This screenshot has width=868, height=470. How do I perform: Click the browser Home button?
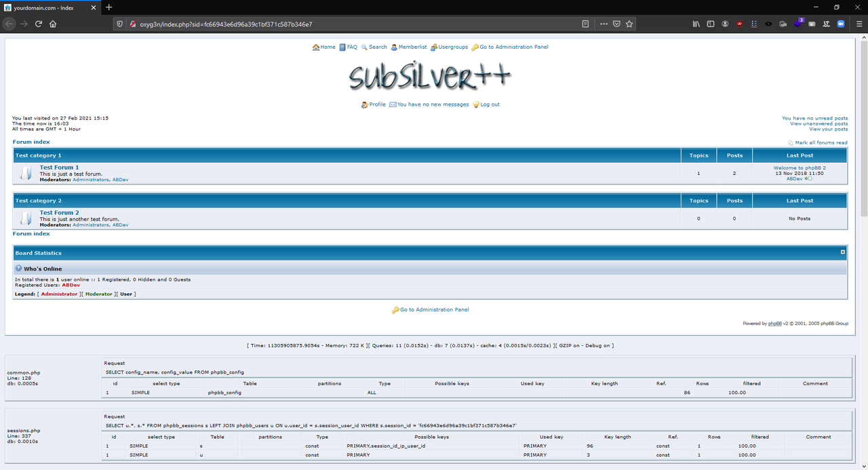(53, 24)
